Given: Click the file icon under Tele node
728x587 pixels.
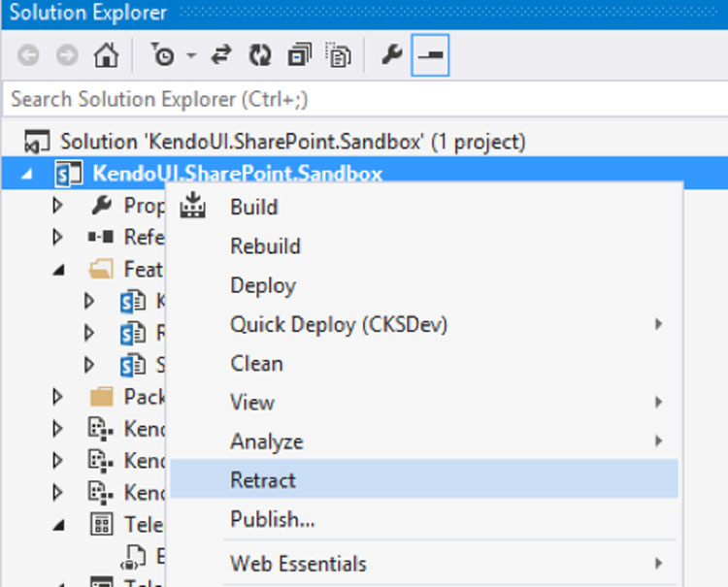Looking at the screenshot, I should pyautogui.click(x=133, y=556).
